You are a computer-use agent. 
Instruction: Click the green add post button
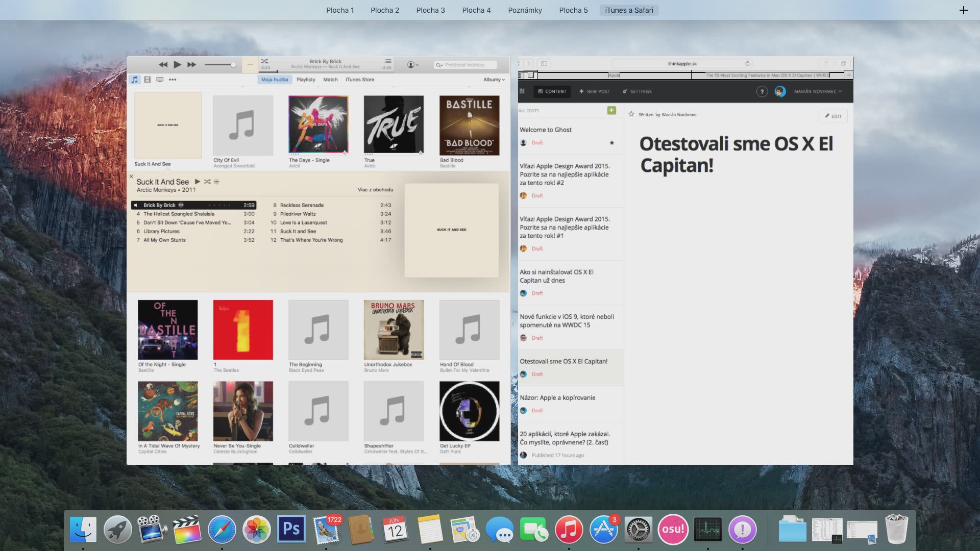611,110
